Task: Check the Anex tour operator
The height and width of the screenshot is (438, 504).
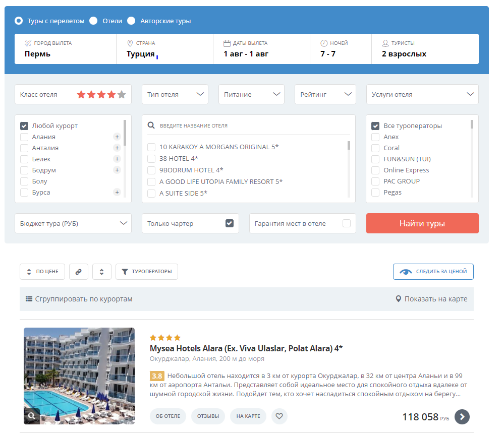Action: 375,137
